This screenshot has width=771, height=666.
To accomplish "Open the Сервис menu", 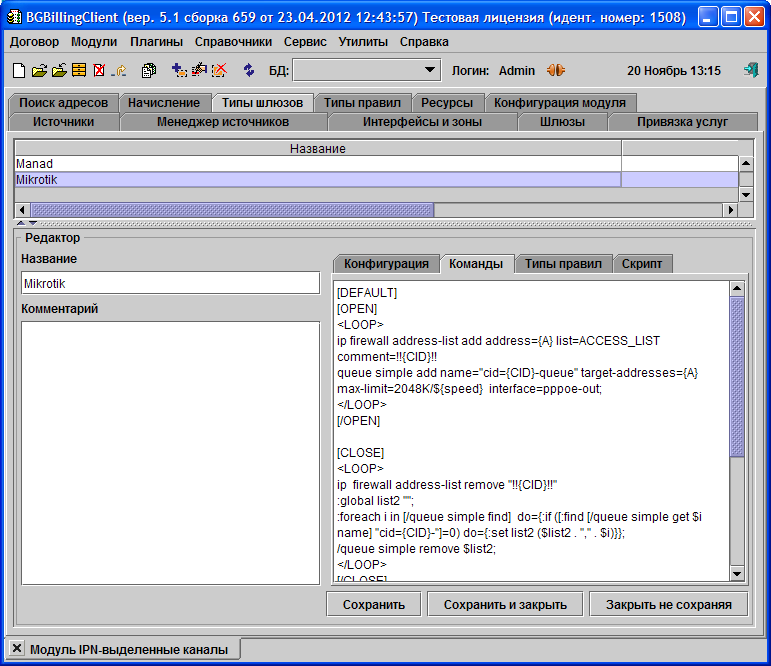I will [x=305, y=42].
